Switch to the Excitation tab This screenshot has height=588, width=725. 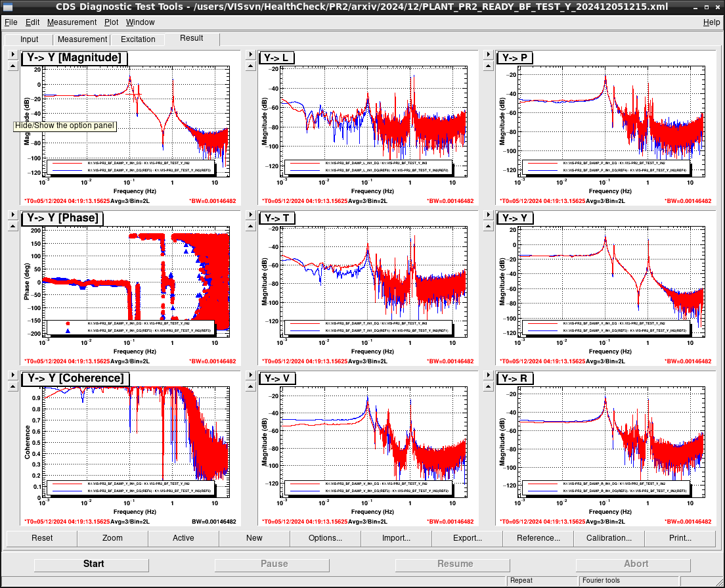point(138,39)
